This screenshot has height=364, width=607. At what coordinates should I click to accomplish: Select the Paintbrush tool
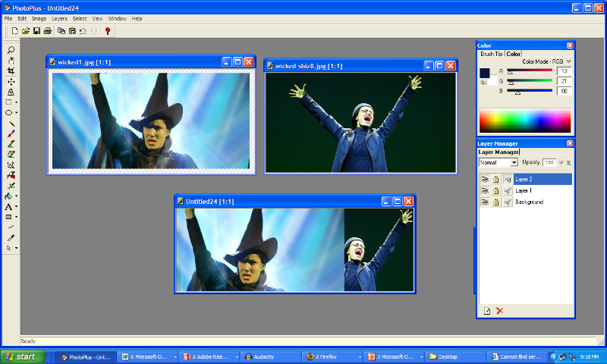[11, 133]
